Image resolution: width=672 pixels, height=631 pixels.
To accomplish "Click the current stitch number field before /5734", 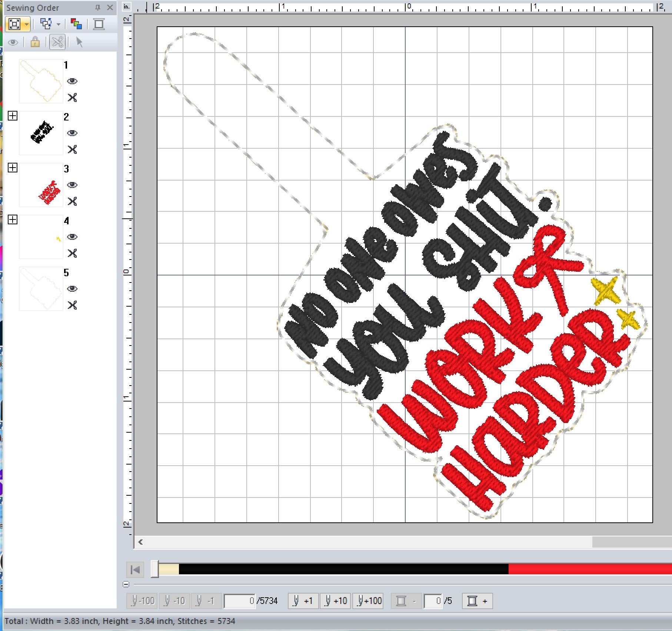I will [x=240, y=601].
